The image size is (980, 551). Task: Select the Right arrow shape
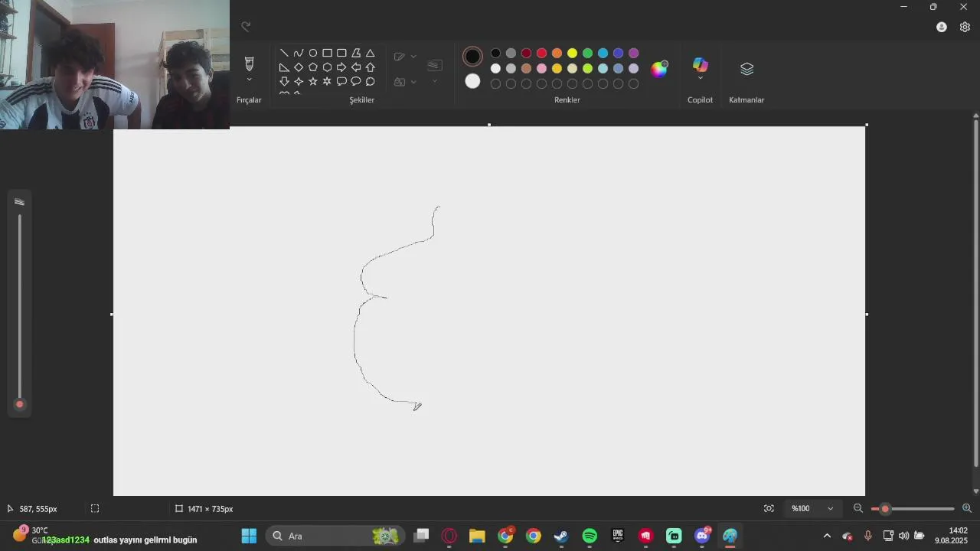coord(341,67)
